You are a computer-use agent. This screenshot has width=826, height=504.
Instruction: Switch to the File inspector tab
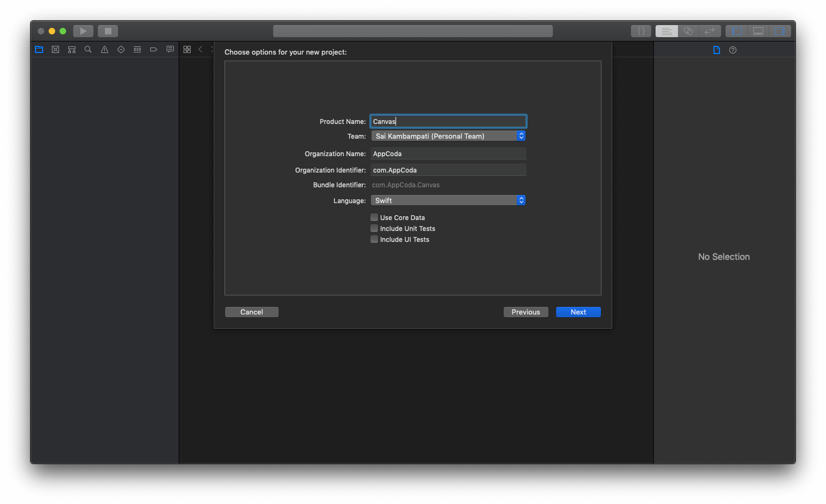(716, 50)
